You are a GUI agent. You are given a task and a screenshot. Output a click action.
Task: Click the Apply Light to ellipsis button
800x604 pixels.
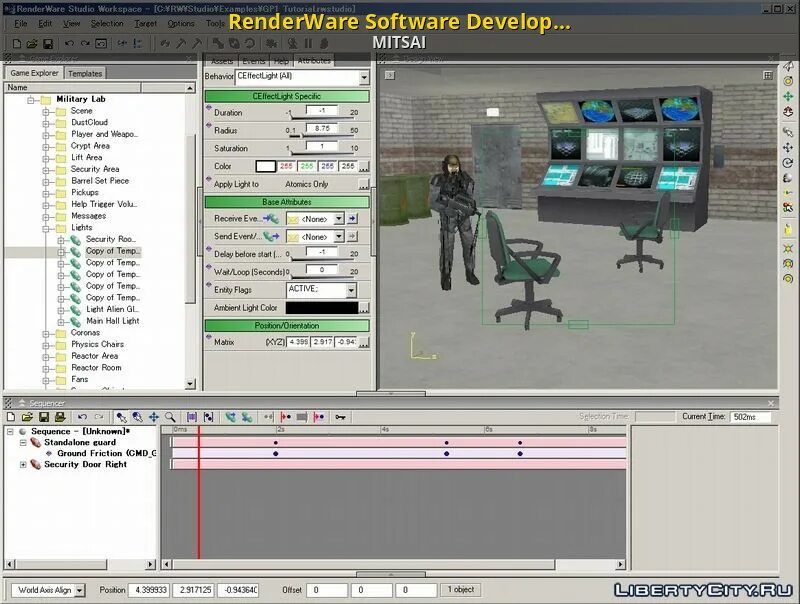click(x=364, y=184)
